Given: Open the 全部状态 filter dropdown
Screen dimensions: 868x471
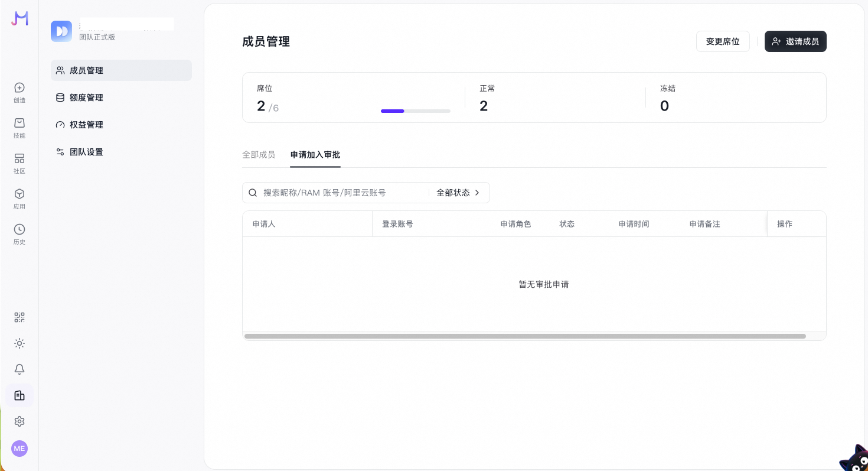Looking at the screenshot, I should coord(458,193).
